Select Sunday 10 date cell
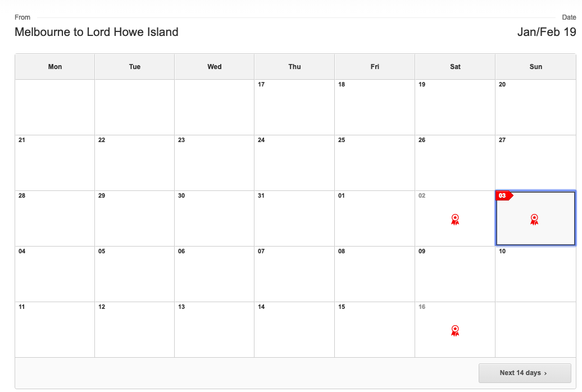The width and height of the screenshot is (582, 392). (535, 274)
